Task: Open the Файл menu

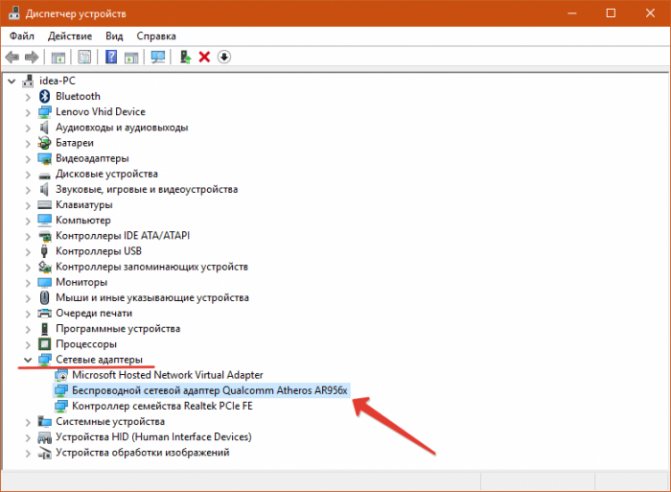Action: (22, 36)
